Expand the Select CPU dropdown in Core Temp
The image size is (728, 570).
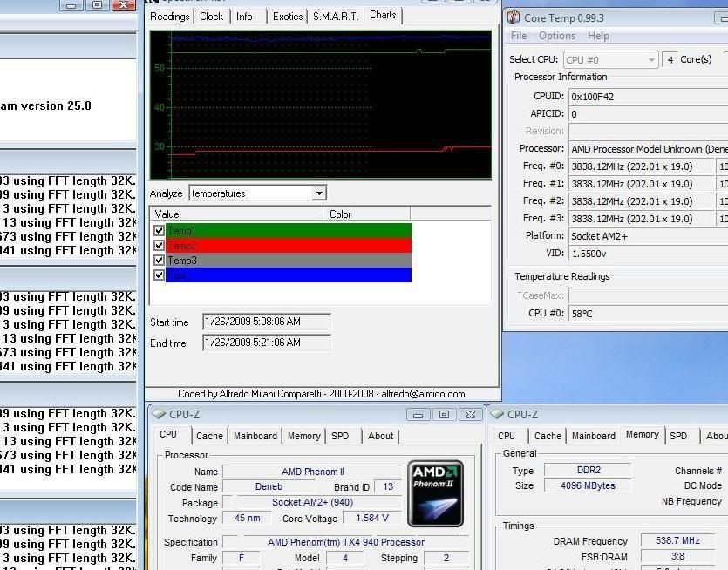click(x=651, y=60)
